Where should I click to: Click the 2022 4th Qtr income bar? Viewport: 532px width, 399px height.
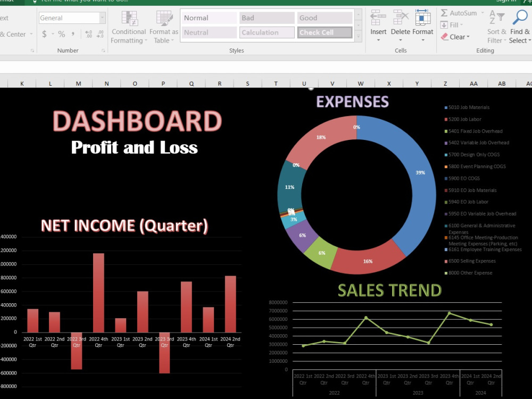coord(98,293)
